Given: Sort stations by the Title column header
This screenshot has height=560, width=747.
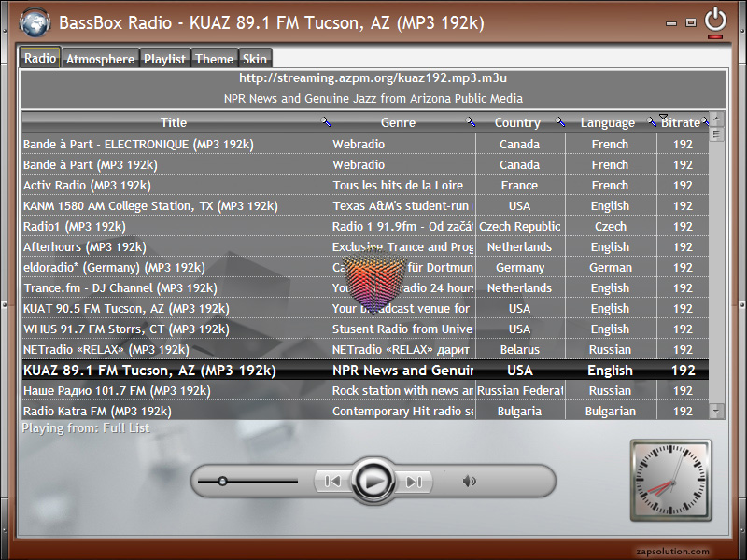Looking at the screenshot, I should (x=174, y=122).
